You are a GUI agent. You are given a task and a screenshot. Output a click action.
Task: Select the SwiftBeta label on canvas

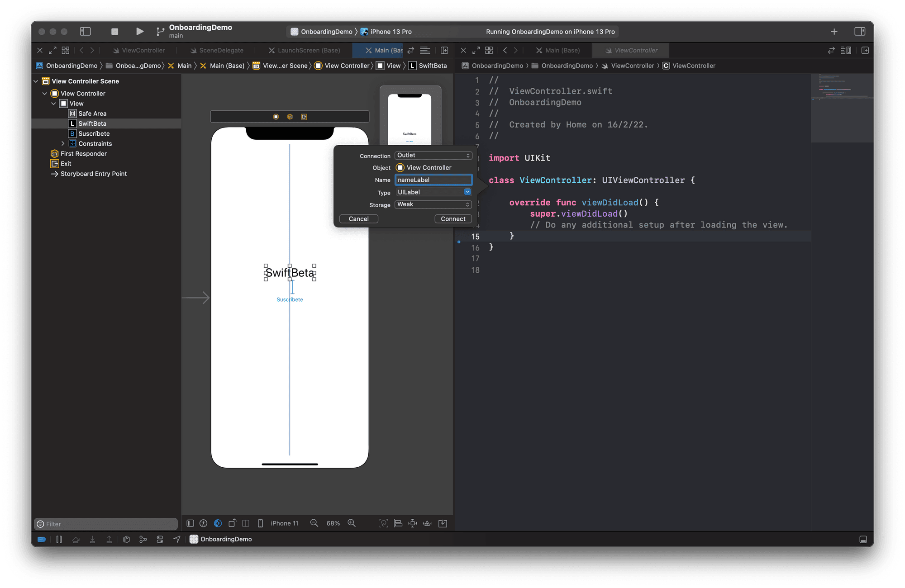click(x=290, y=273)
